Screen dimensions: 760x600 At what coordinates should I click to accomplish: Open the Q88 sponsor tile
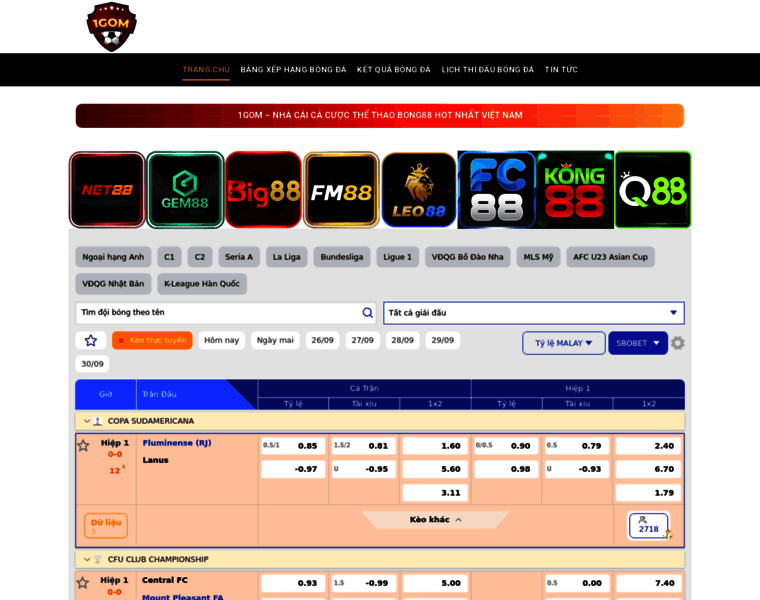click(653, 189)
